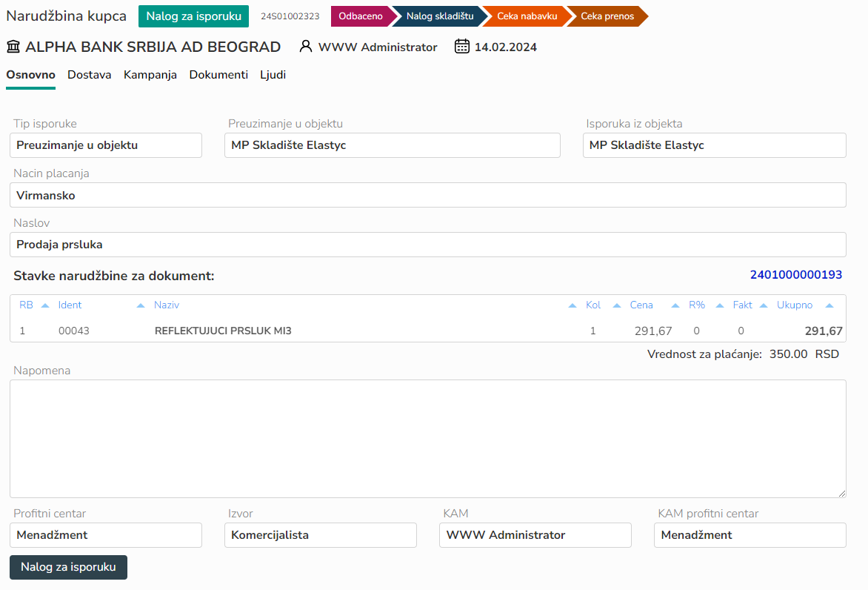Screen dimensions: 868x590
Task: Select the Ceka prenos status step
Action: tap(607, 16)
